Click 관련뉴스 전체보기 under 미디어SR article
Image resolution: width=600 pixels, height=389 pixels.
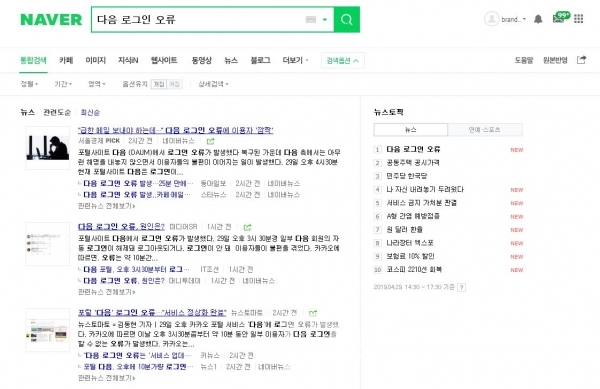pos(106,292)
